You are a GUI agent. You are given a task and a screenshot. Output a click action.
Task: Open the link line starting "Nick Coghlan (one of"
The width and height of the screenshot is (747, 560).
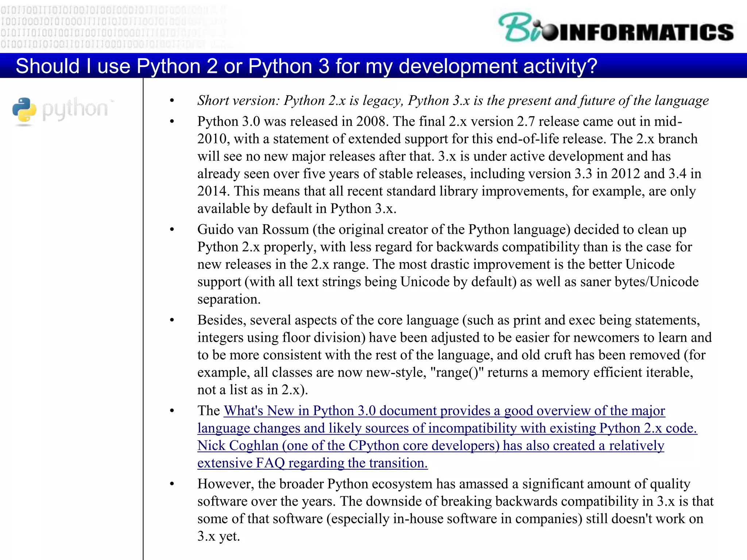pyautogui.click(x=431, y=446)
